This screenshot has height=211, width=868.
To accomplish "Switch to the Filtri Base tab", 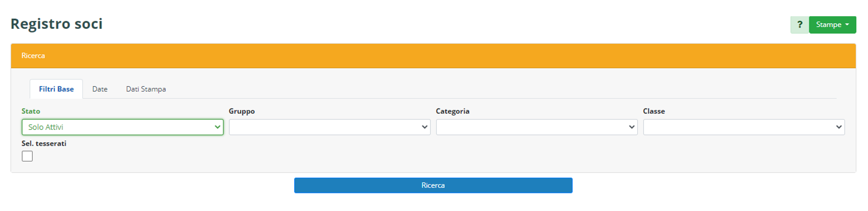I will [56, 89].
